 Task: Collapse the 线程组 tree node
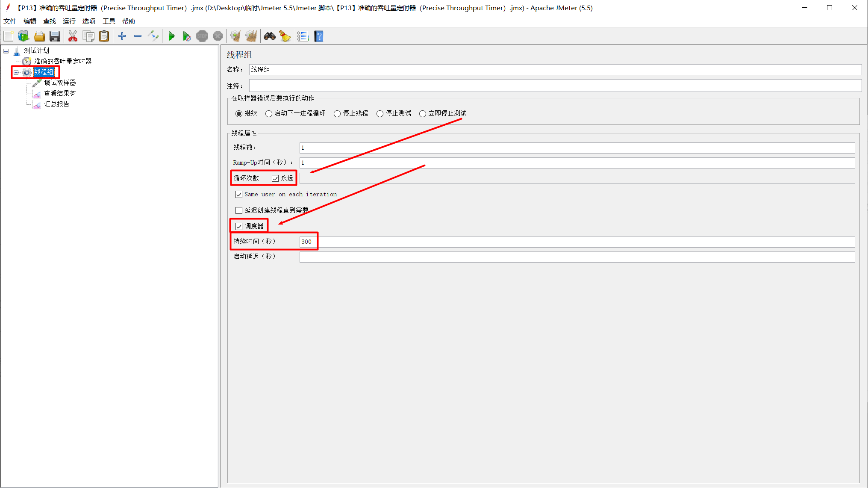tap(16, 72)
